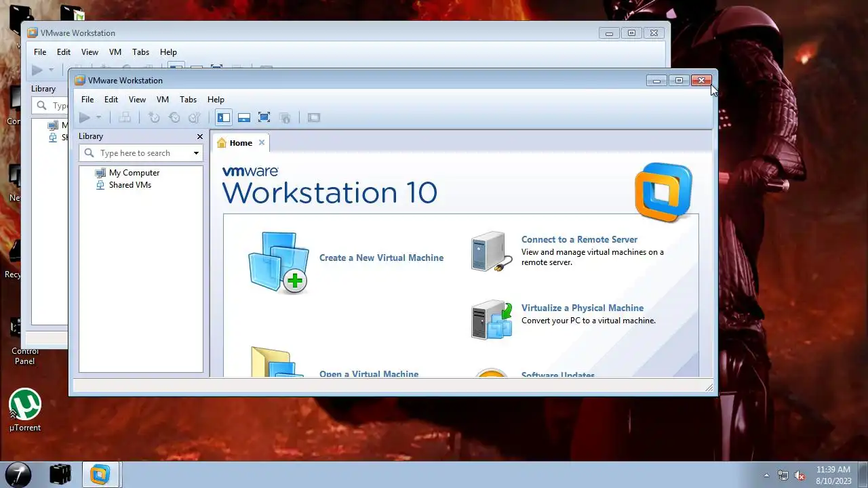Click the Create a New Virtual Machine icon
Screen dimensions: 868x488
coord(278,262)
